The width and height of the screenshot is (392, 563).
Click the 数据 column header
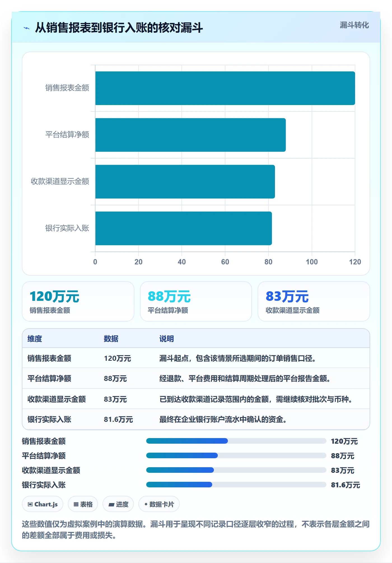[x=111, y=339]
